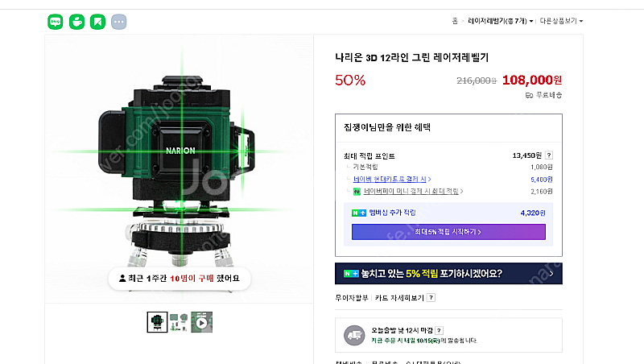Screen dimensions: 644x364
Task: Click 최대5% 적립 시작하기 button
Action: (x=448, y=232)
